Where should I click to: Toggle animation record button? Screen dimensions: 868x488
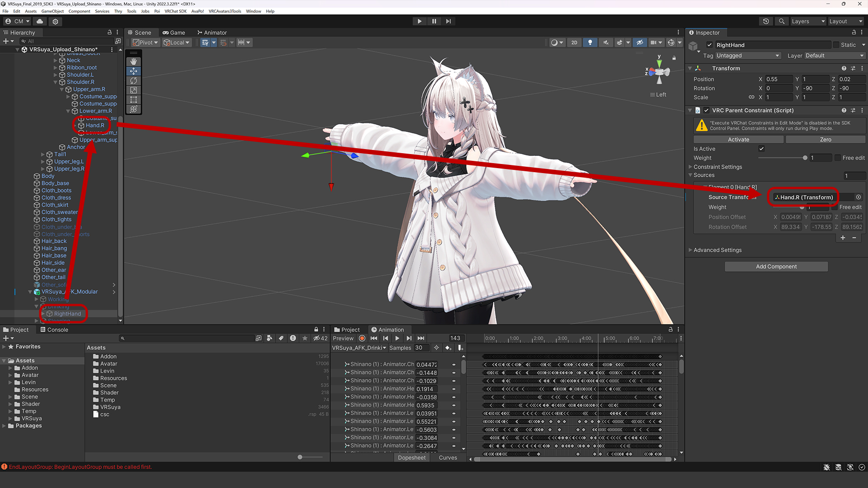(x=362, y=338)
